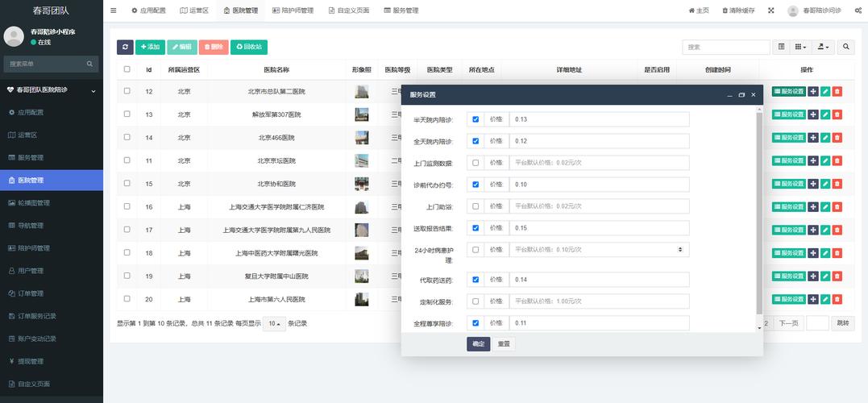Open the columns grid dropdown
The height and width of the screenshot is (403, 868).
[800, 47]
